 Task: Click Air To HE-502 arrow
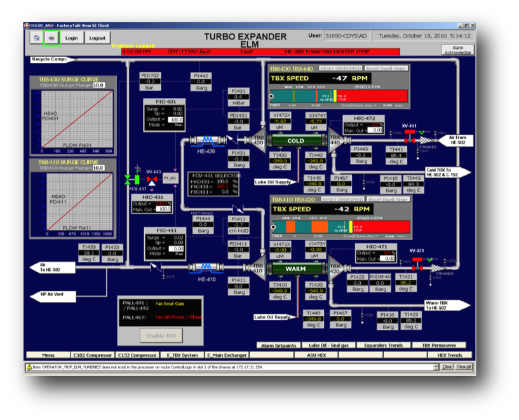[x=52, y=268]
